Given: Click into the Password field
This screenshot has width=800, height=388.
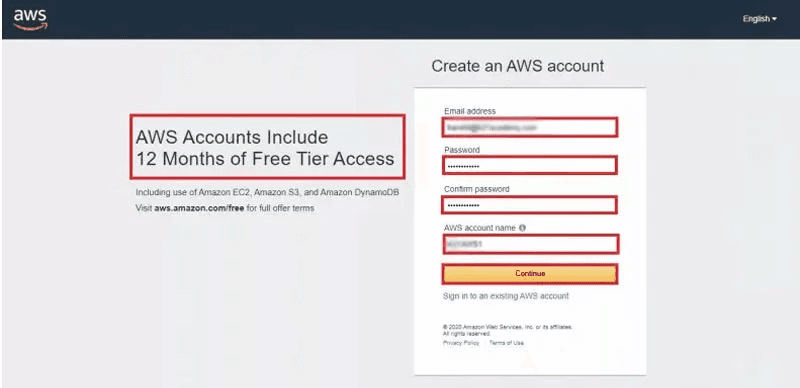Looking at the screenshot, I should [x=530, y=166].
